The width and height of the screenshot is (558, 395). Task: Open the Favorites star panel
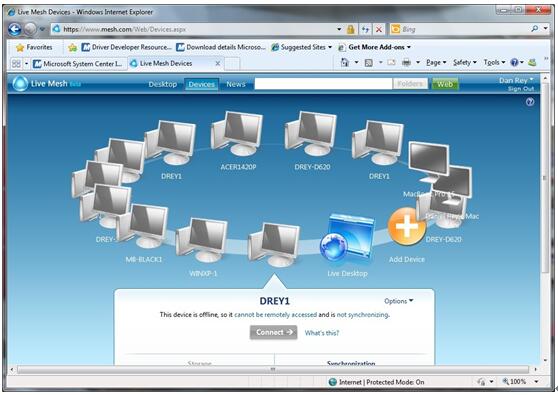click(x=34, y=47)
